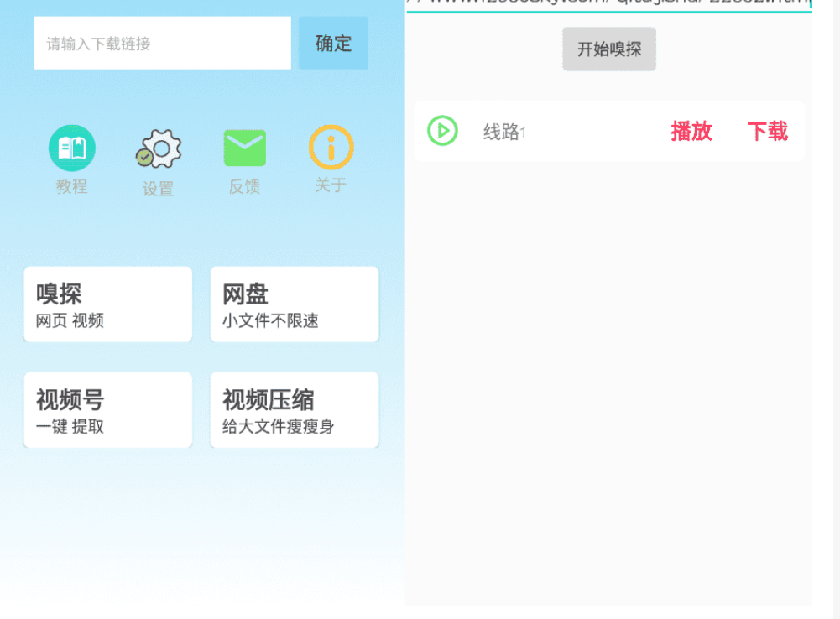Select the 视频号 一键提取 card
Viewport: 840px width, 619px height.
pos(108,410)
